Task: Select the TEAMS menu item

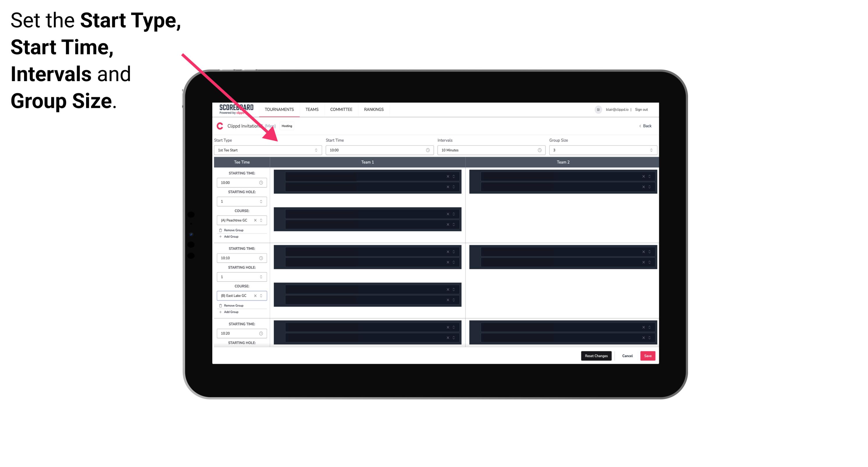Action: click(x=310, y=109)
